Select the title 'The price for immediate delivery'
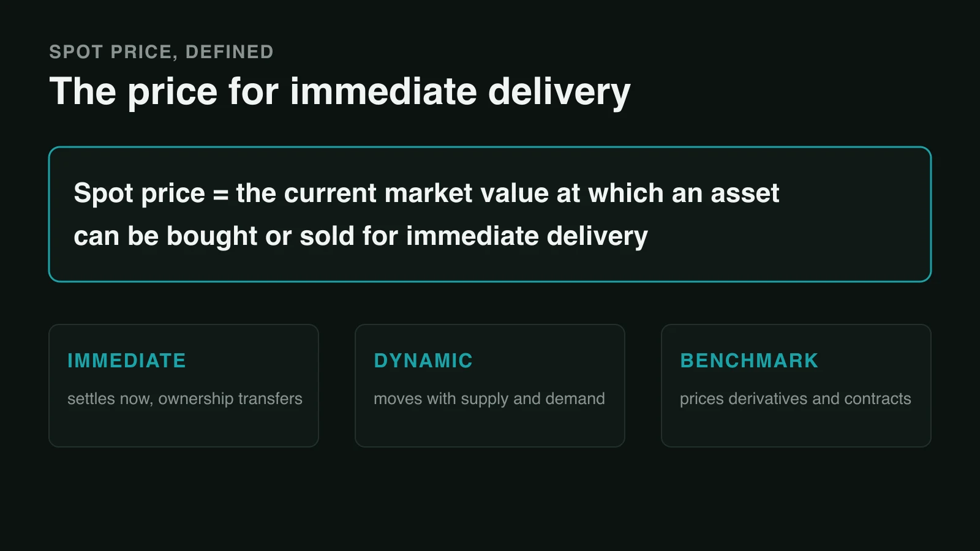Image resolution: width=980 pixels, height=551 pixels. (x=340, y=92)
